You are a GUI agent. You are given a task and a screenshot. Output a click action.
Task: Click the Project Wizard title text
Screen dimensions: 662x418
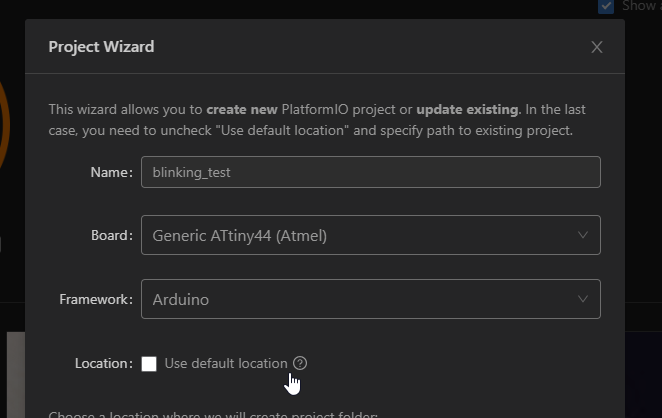tap(101, 46)
